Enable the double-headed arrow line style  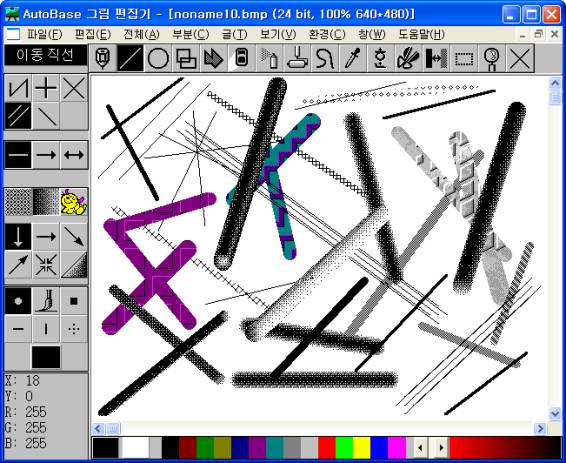74,155
